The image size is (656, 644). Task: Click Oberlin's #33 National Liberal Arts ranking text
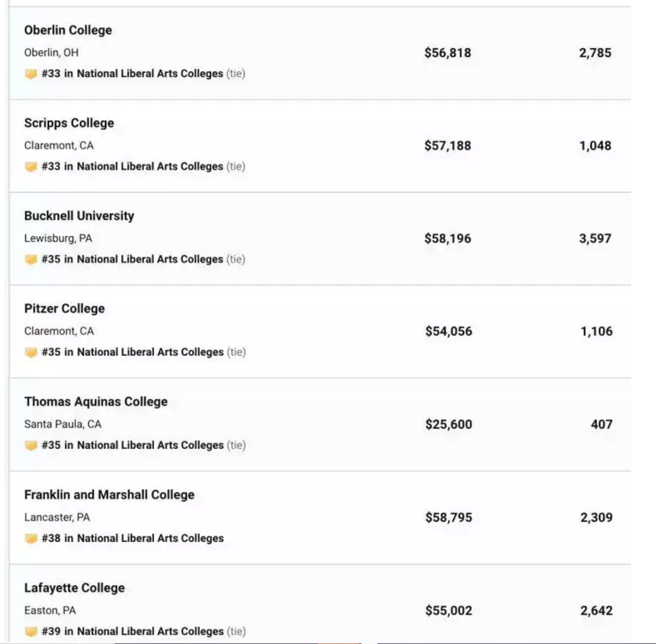(132, 74)
